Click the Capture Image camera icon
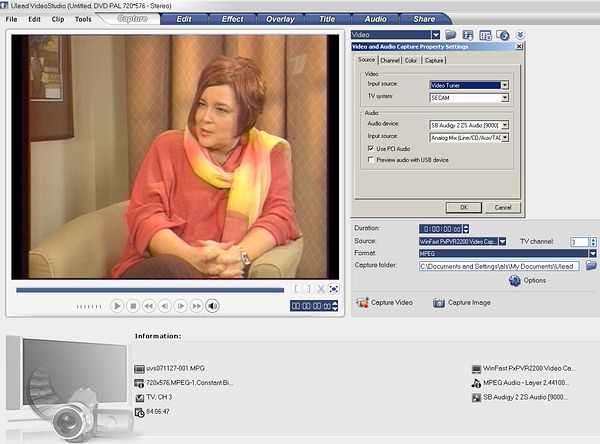 click(439, 302)
